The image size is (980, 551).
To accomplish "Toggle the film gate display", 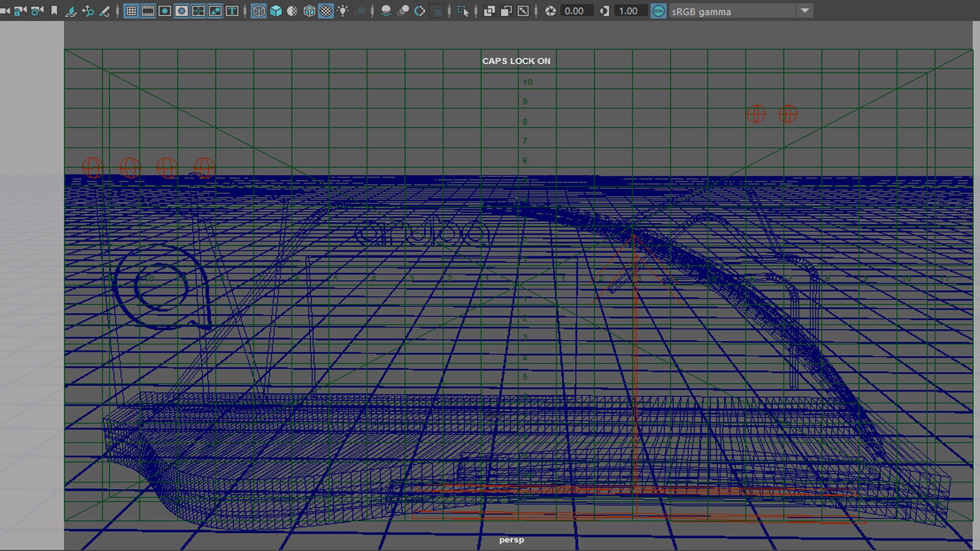I will click(148, 11).
